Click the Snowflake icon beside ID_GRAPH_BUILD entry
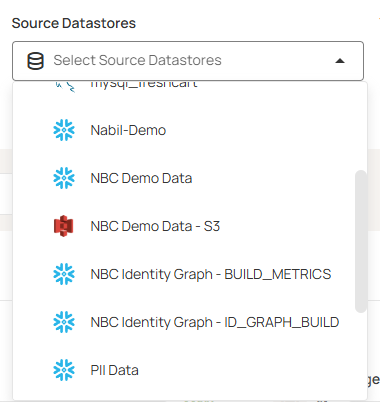Screen dimensions: 380x402 64,322
